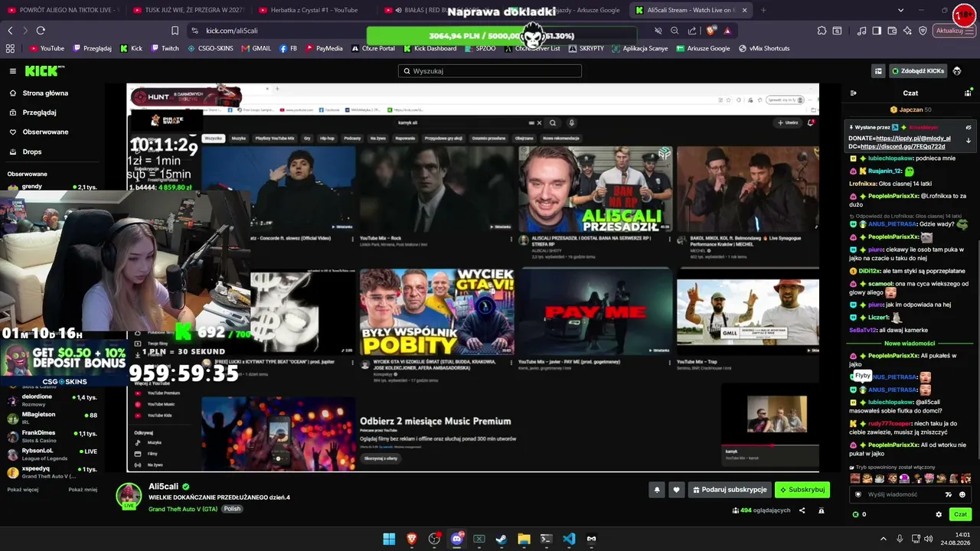Open Discord from the taskbar
980x551 pixels.
(x=456, y=539)
